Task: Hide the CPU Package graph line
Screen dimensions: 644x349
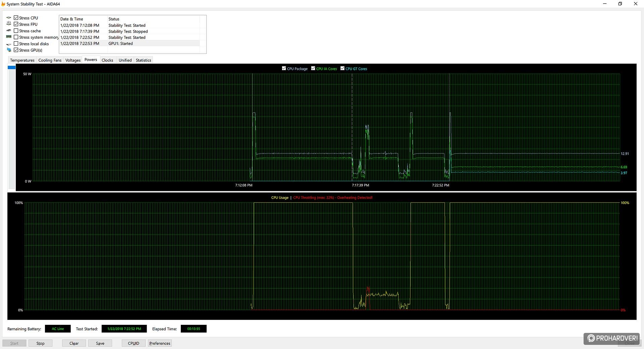Action: click(284, 68)
